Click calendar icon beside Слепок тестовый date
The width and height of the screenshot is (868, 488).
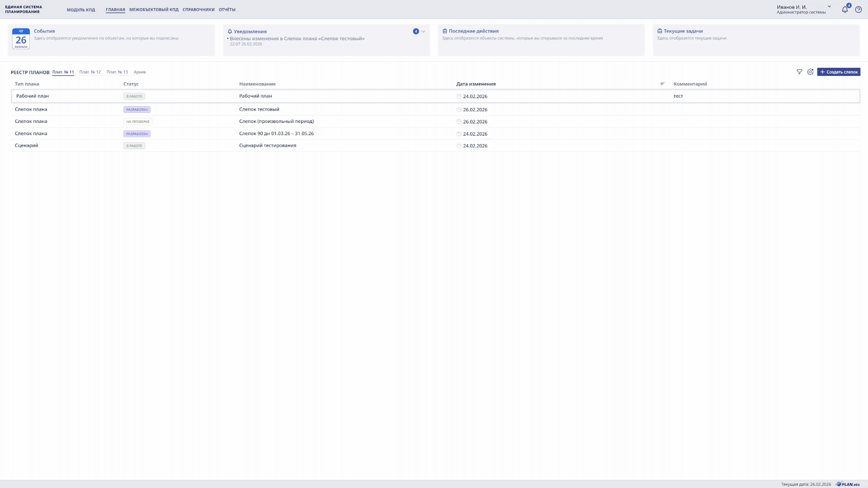(x=459, y=110)
